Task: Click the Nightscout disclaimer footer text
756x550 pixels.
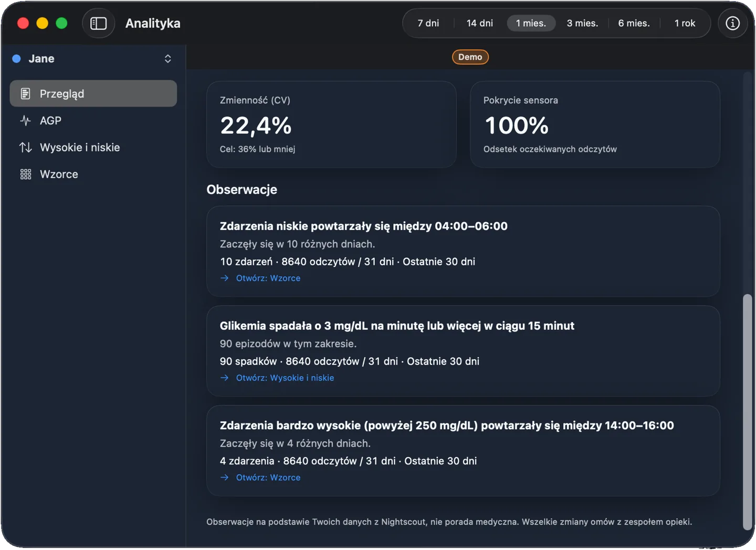Action: pyautogui.click(x=449, y=522)
